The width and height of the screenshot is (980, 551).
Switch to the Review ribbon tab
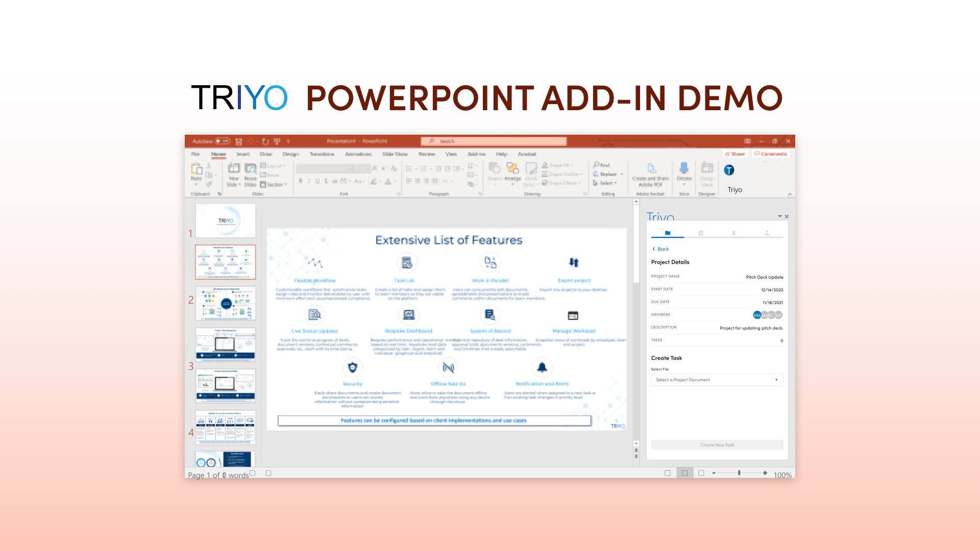point(427,154)
